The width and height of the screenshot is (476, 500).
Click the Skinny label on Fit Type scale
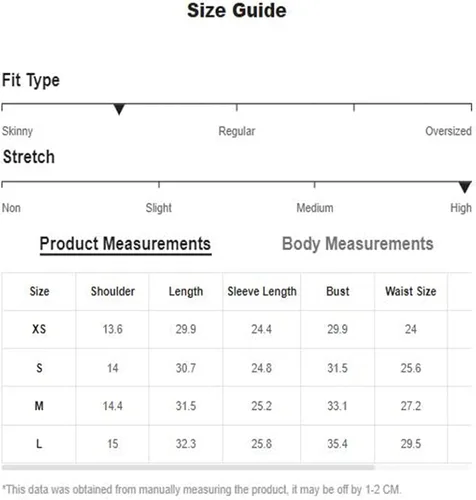tap(17, 131)
